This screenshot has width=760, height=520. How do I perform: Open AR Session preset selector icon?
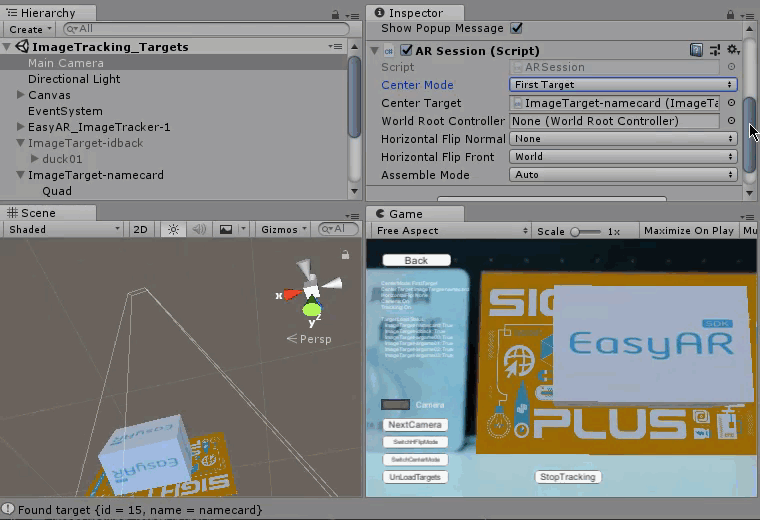click(x=715, y=50)
